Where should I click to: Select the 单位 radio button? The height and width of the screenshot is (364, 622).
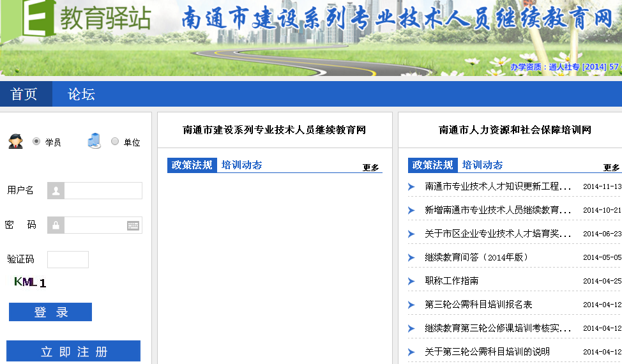click(x=115, y=141)
